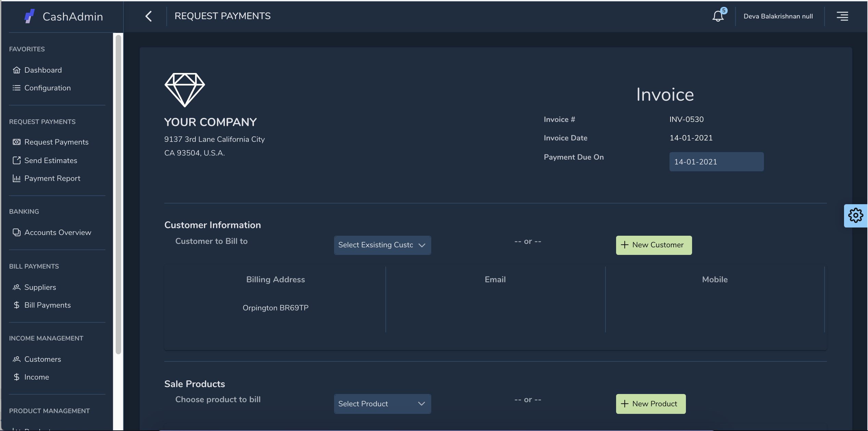Go to Accounts Overview menu item
This screenshot has height=431, width=868.
58,233
